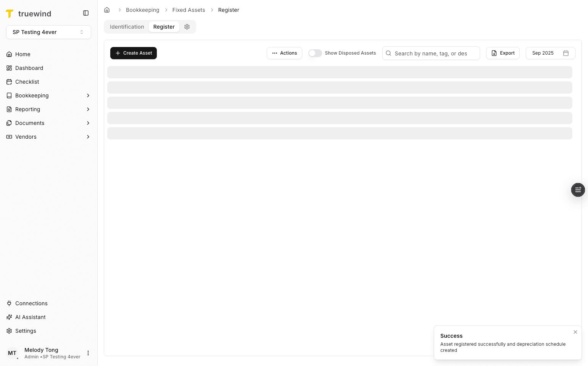The width and height of the screenshot is (588, 366).
Task: Enable Show Disposed Assets
Action: (315, 53)
